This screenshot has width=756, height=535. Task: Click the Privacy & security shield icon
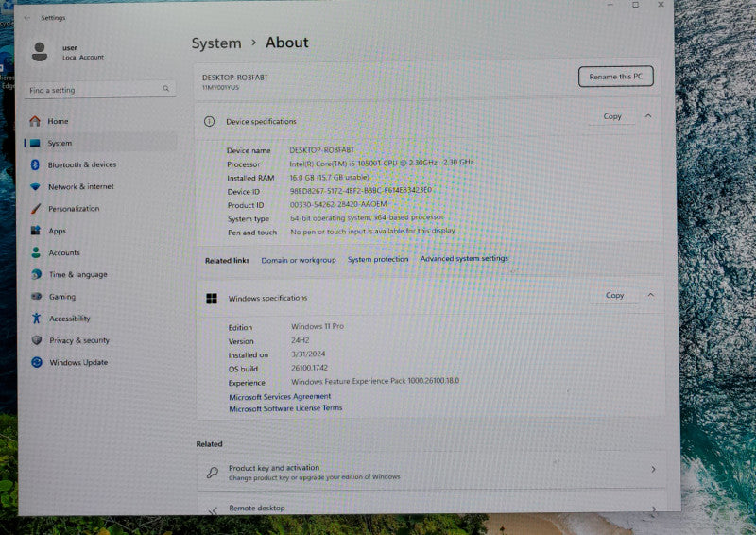(x=37, y=340)
